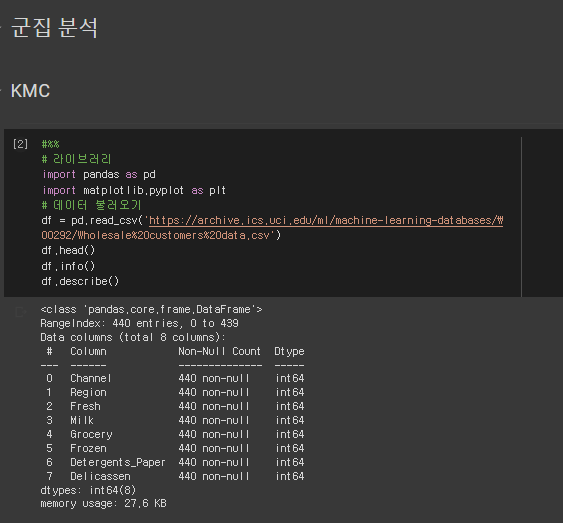Click the 'Fresh' column row
The width and height of the screenshot is (563, 523).
pyautogui.click(x=175, y=406)
